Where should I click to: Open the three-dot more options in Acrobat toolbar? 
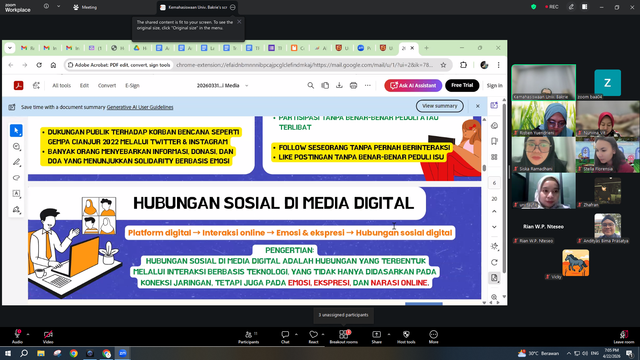click(x=368, y=85)
